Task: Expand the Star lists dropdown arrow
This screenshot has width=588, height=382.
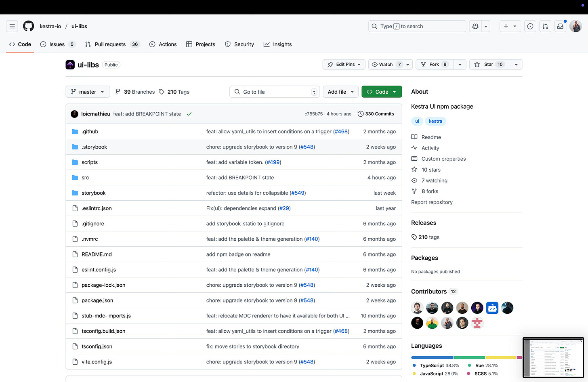Action: coord(516,65)
